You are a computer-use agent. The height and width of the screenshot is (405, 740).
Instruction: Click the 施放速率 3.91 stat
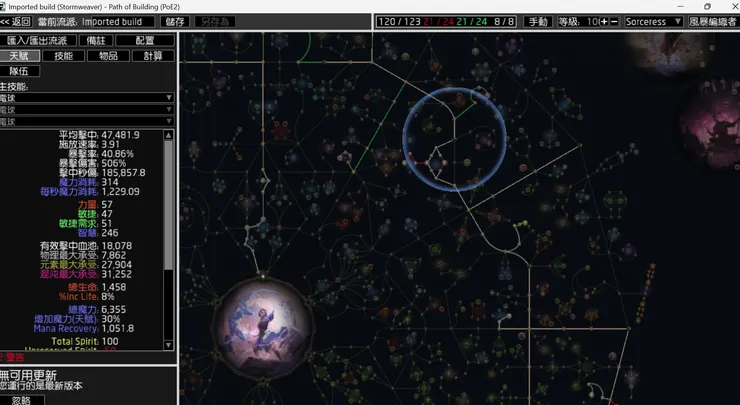pos(89,144)
